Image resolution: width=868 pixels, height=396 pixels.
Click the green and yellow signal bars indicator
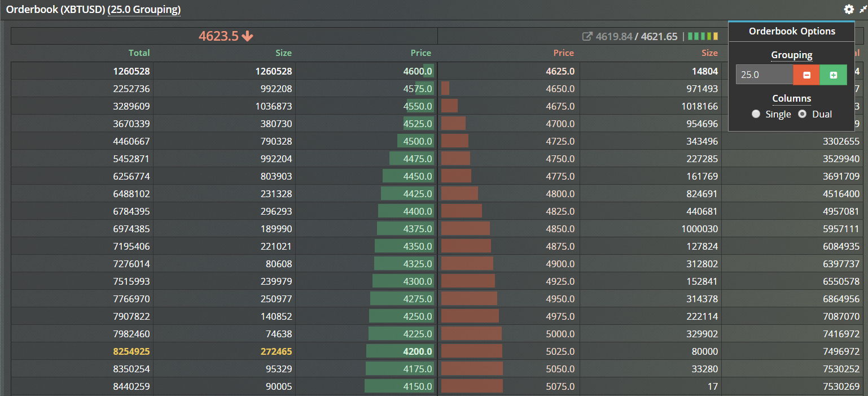(703, 36)
